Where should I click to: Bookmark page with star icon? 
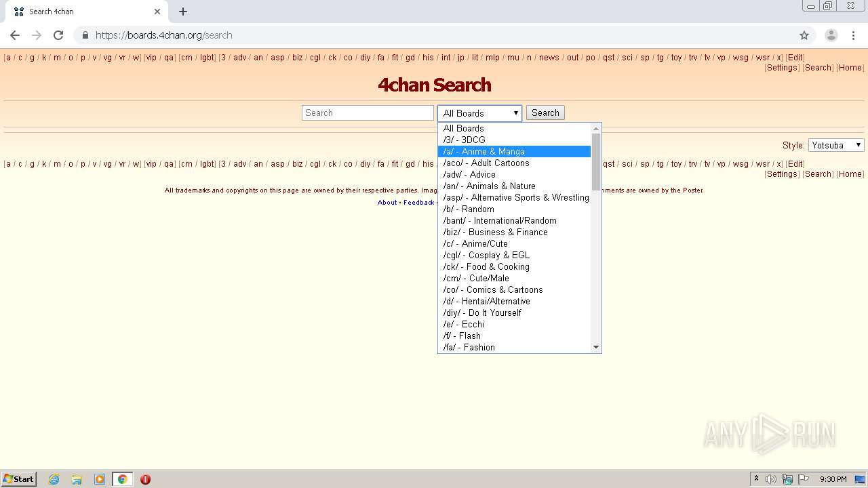pyautogui.click(x=804, y=35)
